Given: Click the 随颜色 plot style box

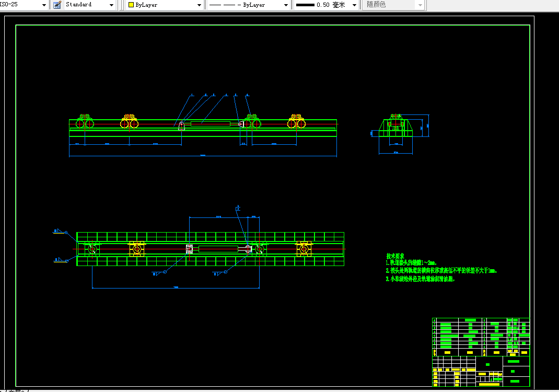Looking at the screenshot, I should [x=393, y=5].
